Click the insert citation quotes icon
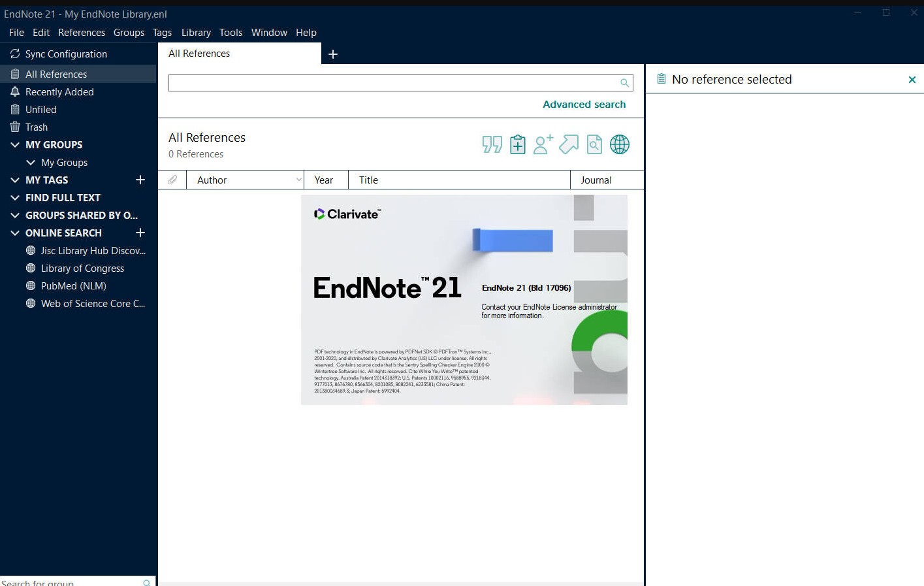Viewport: 924px width, 586px height. [x=492, y=144]
